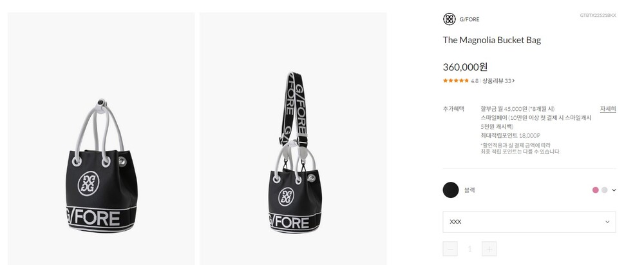Decrease quantity with the minus button
The image size is (644, 265).
click(451, 249)
